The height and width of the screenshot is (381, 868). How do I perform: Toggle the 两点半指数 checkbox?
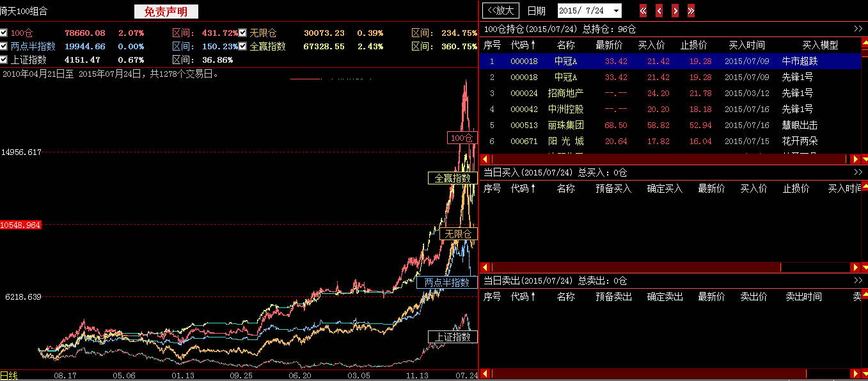(x=4, y=46)
